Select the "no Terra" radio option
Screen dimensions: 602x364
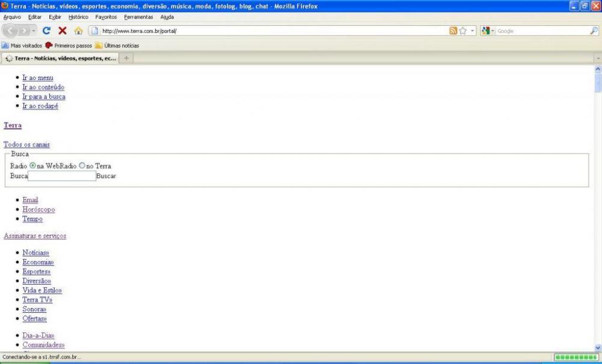tap(82, 165)
